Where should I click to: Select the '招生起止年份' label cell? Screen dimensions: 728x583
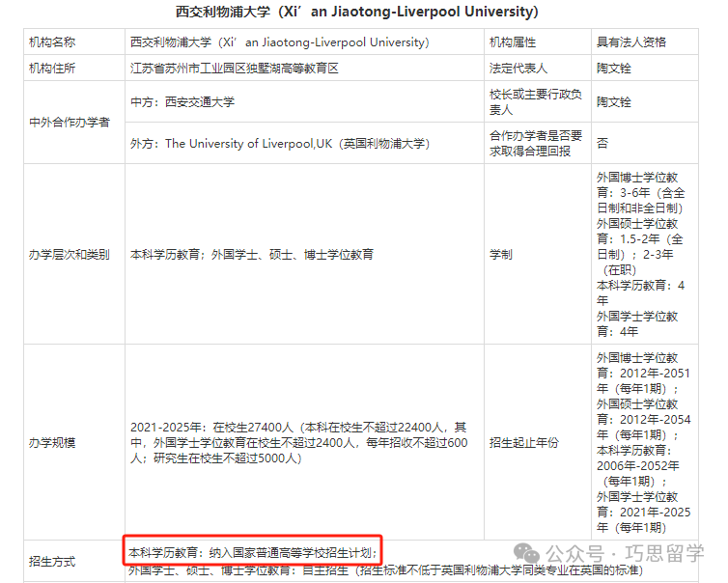(x=538, y=442)
